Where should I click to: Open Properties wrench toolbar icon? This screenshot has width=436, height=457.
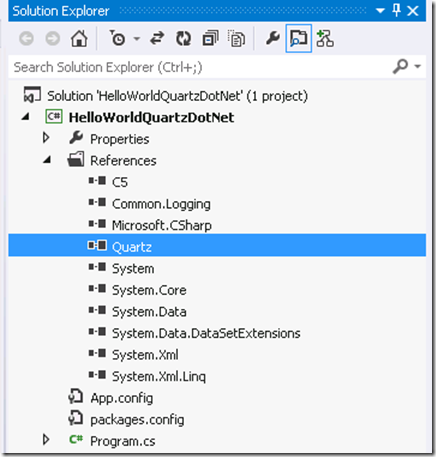tap(273, 38)
